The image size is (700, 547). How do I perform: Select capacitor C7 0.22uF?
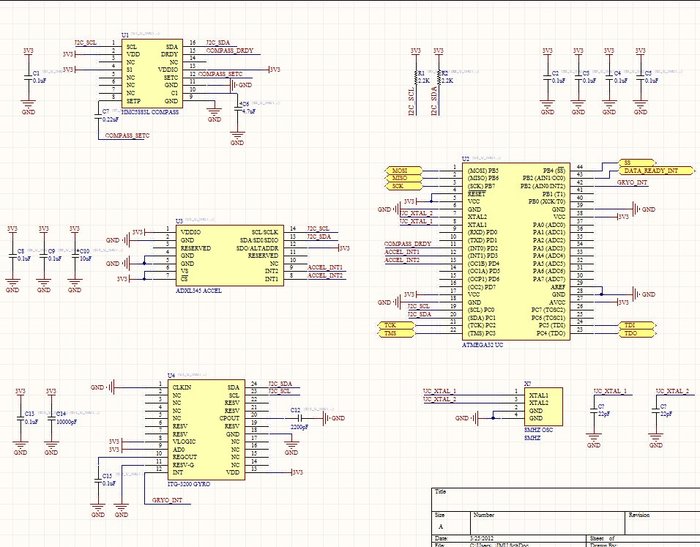[99, 116]
